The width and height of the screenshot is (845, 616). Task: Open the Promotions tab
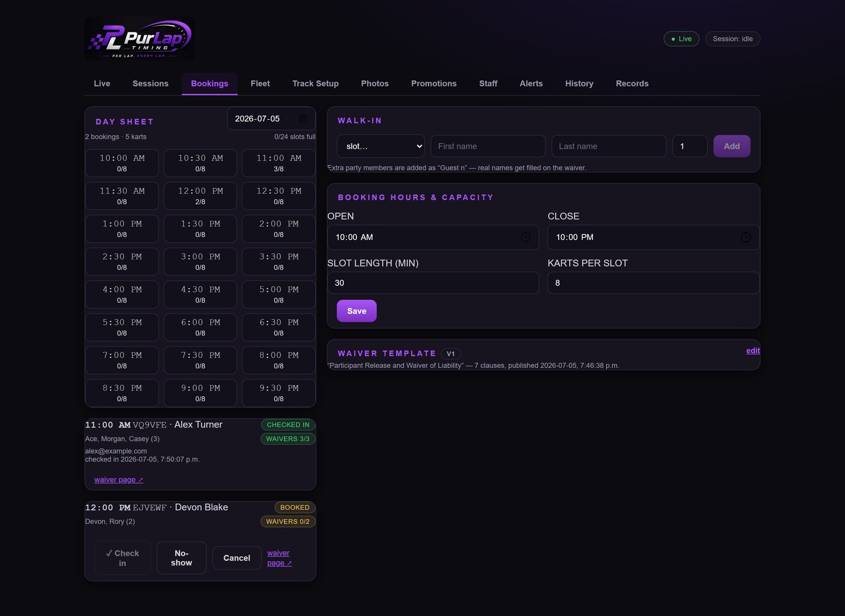[434, 83]
